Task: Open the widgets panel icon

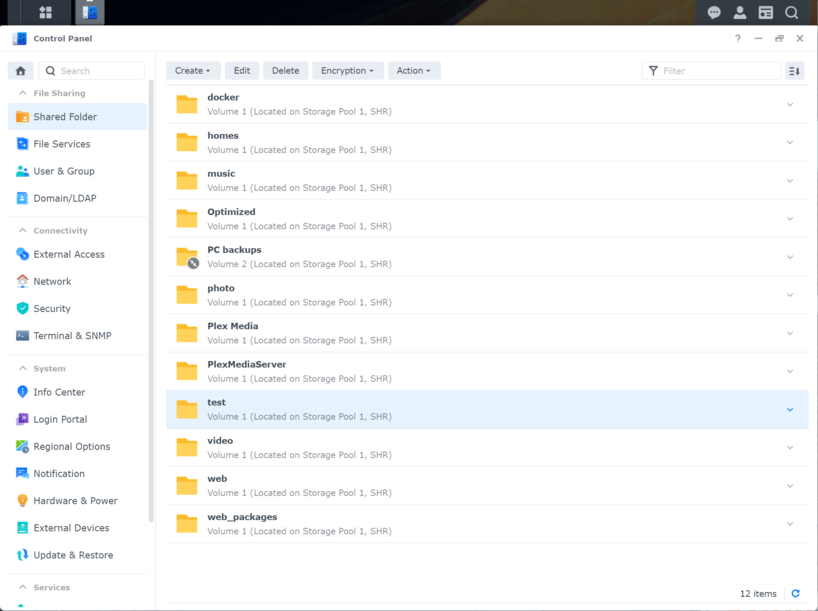Action: (x=765, y=13)
